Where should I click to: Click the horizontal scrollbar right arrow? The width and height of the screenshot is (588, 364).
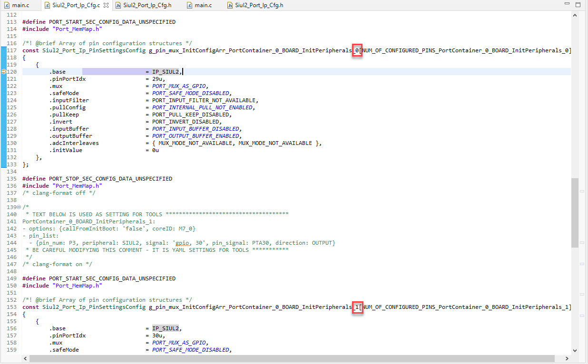tap(567, 358)
